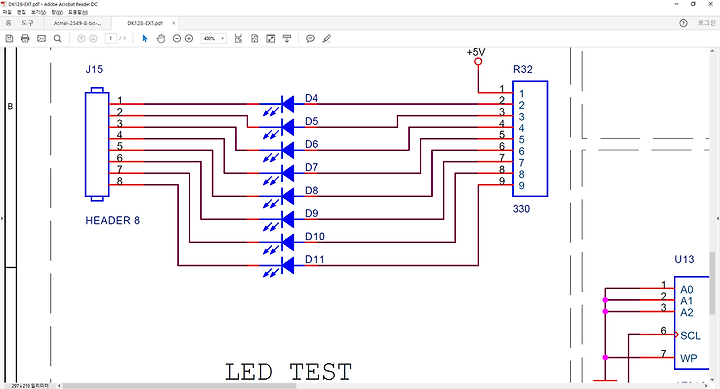Click the Save file icon
Screen dimensions: 720x389
point(9,39)
